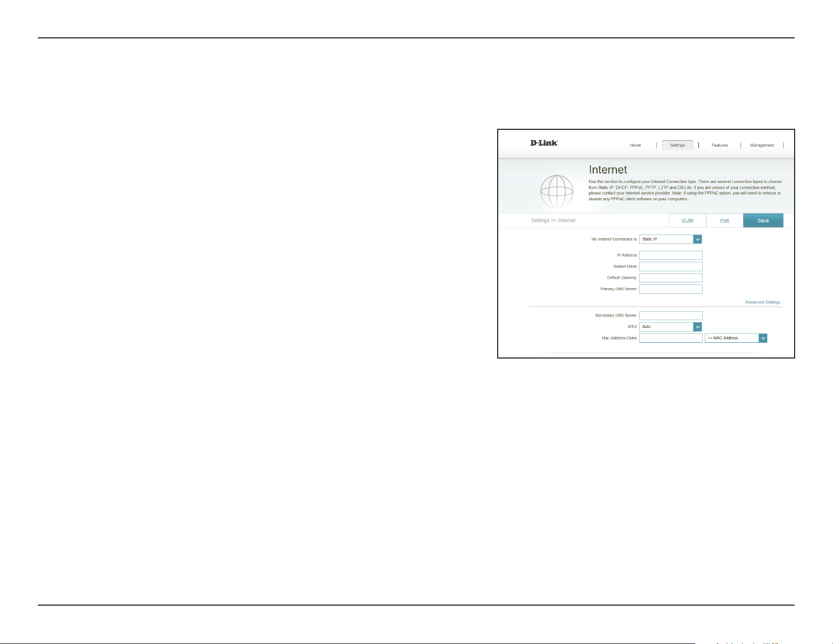Open the MTU Auto dropdown

tap(671, 327)
